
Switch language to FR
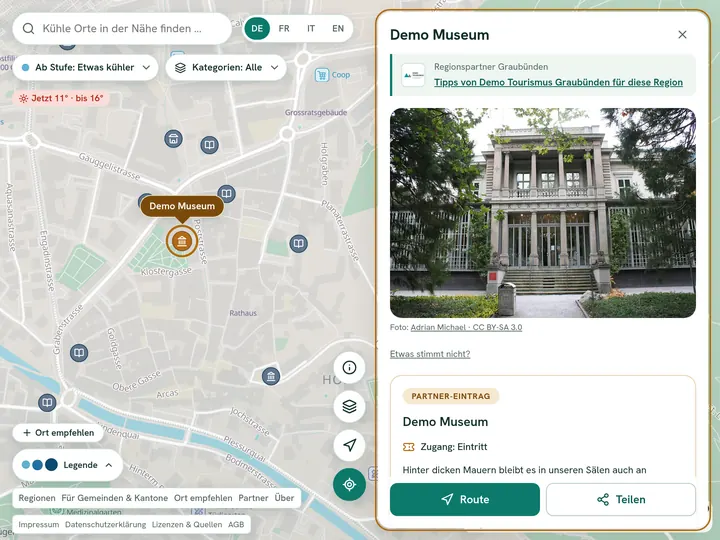click(x=284, y=28)
